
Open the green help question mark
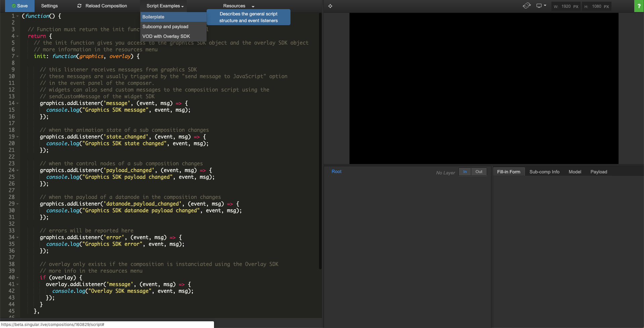tap(639, 6)
